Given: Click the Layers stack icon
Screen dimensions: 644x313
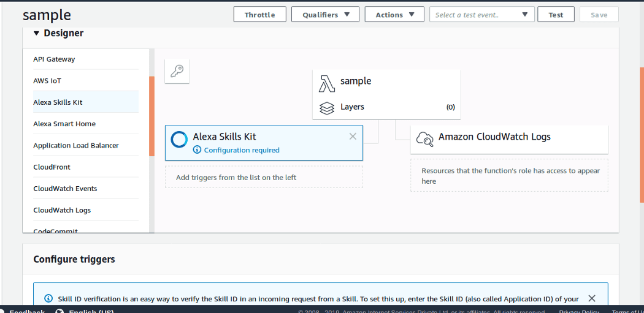Looking at the screenshot, I should click(327, 107).
